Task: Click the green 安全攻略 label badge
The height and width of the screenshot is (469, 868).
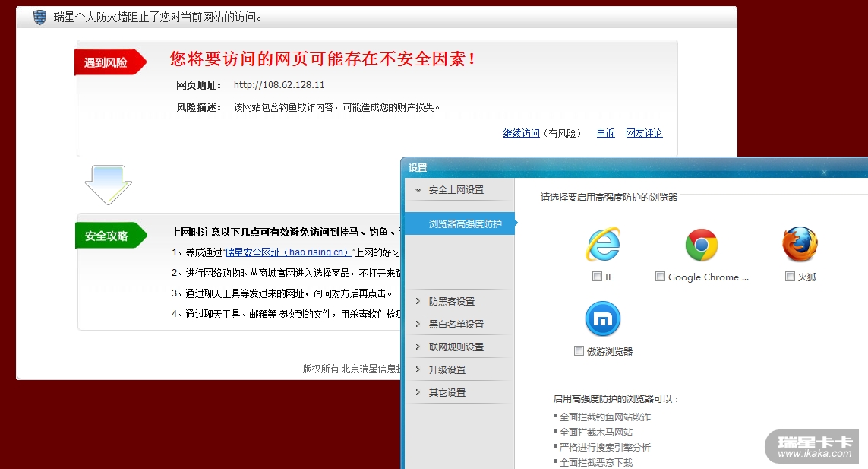Action: (110, 236)
